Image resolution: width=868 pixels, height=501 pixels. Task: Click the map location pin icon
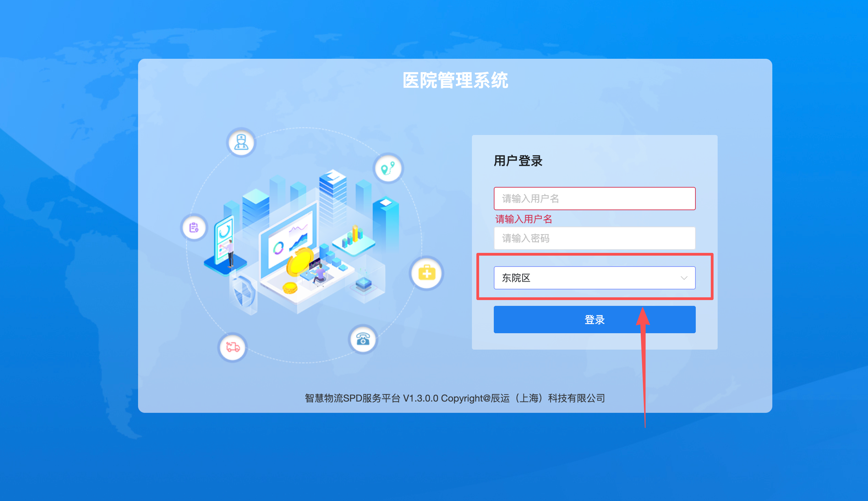coord(388,168)
